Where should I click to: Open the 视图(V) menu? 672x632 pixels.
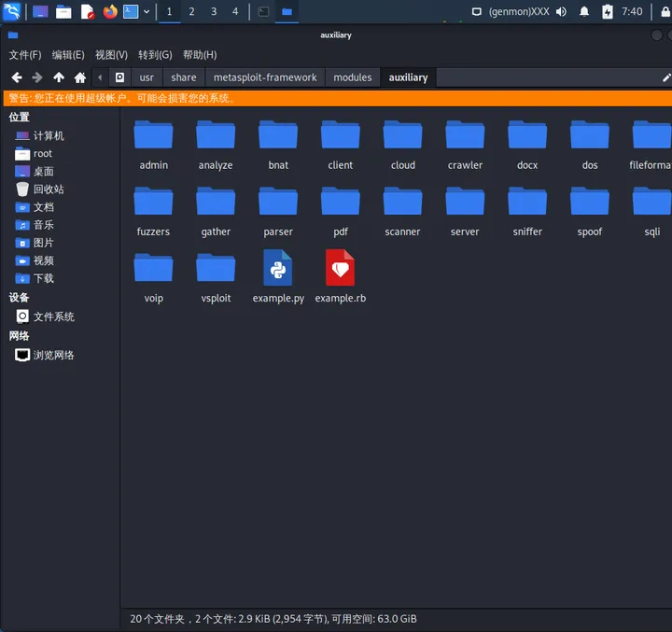click(x=111, y=55)
